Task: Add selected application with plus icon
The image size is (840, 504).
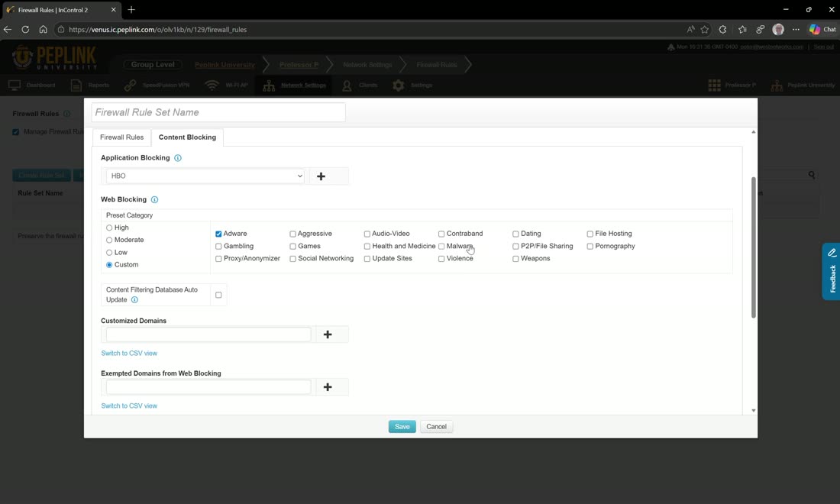Action: (321, 176)
